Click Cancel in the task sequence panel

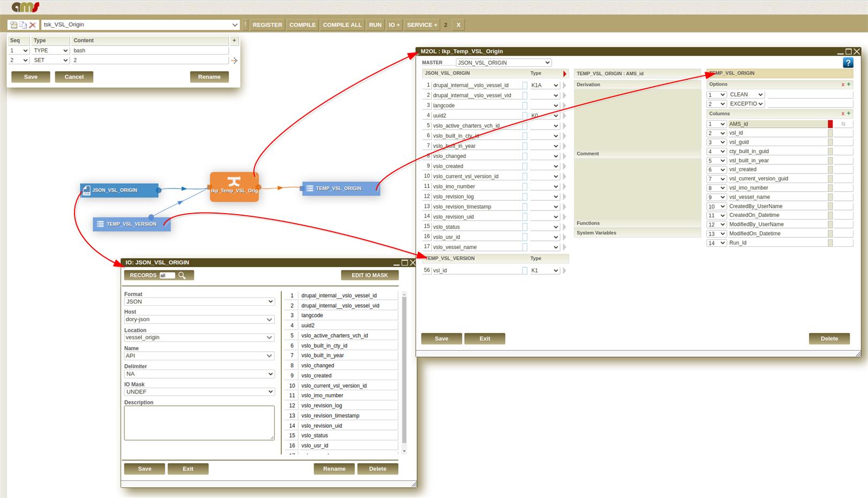point(74,77)
